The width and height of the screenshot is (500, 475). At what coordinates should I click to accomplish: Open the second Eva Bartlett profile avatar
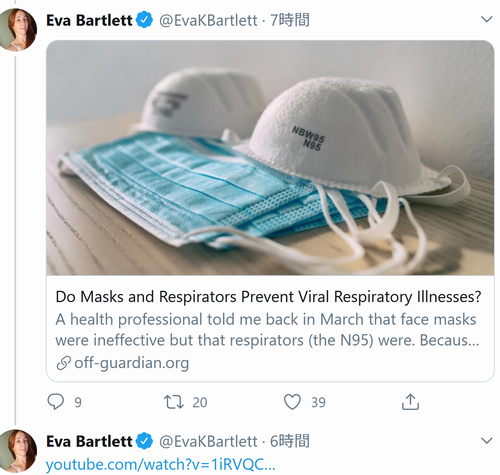17,451
